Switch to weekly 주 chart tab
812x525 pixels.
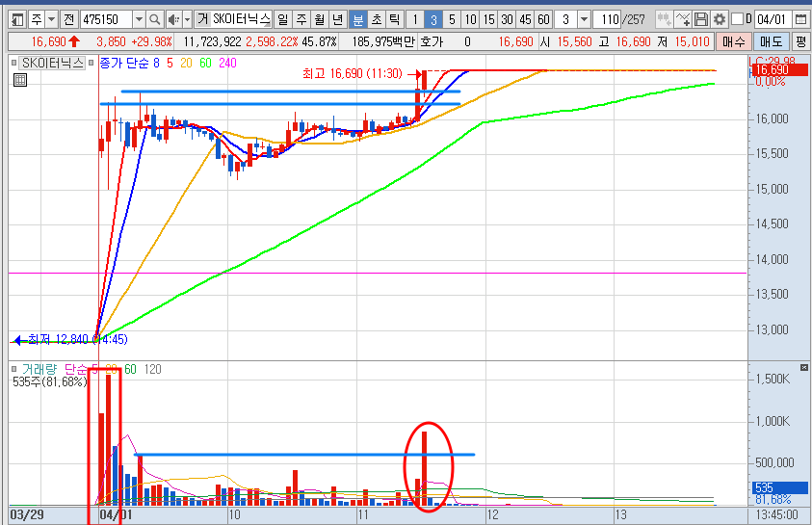coord(301,19)
